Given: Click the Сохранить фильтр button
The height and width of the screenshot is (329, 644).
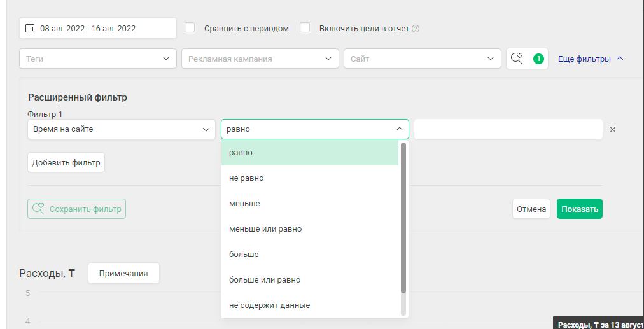Looking at the screenshot, I should pos(77,209).
